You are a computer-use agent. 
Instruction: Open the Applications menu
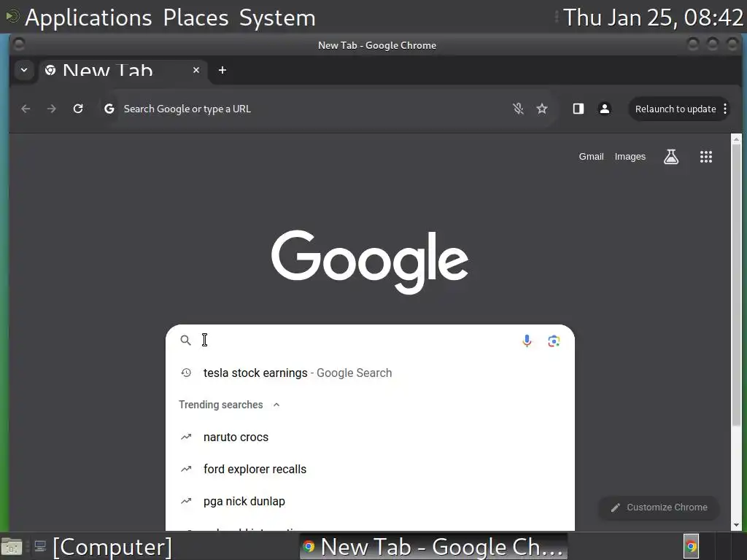coord(88,17)
